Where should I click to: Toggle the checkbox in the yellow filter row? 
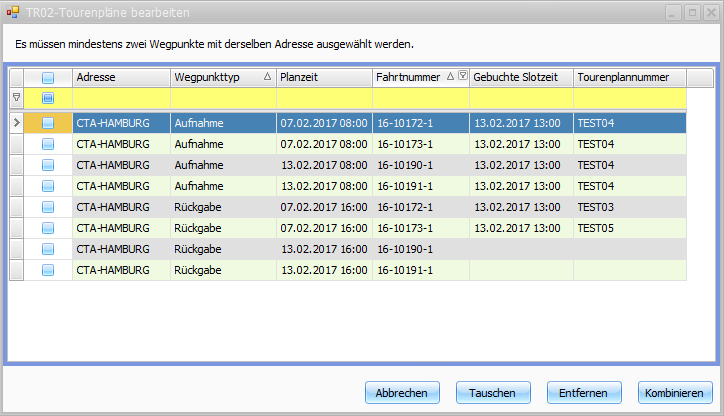tap(48, 98)
